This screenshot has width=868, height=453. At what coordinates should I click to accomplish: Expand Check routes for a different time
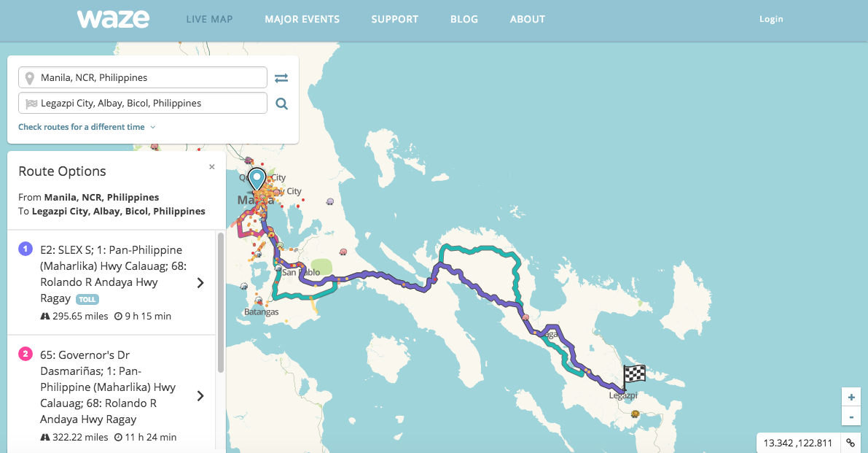[x=87, y=127]
